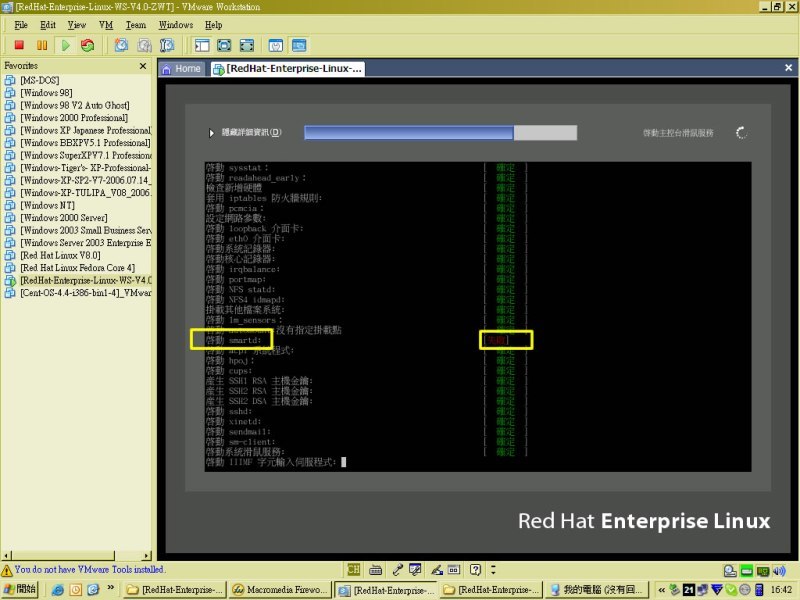
Task: Click the red Power Off toolbar icon
Action: (19, 45)
